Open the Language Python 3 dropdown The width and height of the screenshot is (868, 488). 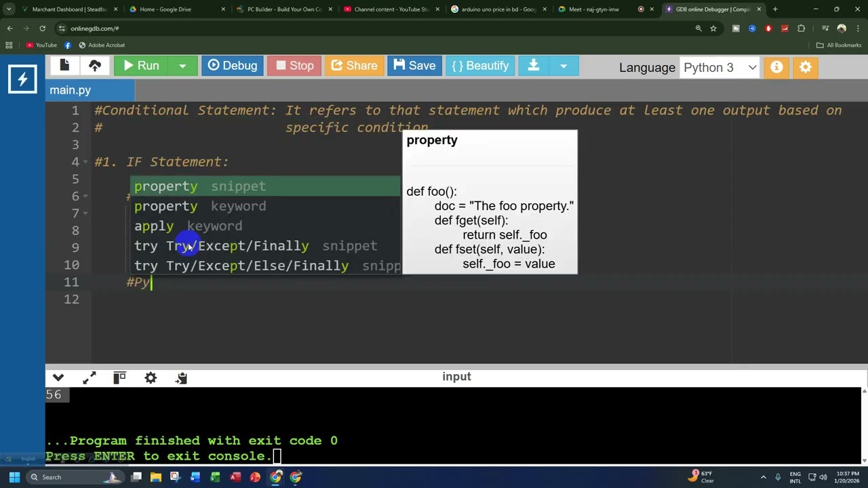[719, 67]
